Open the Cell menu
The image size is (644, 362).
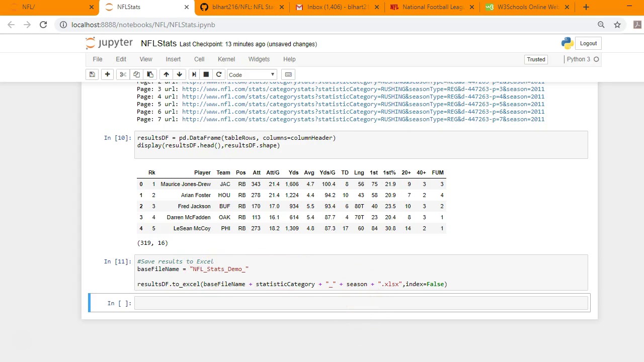[199, 59]
